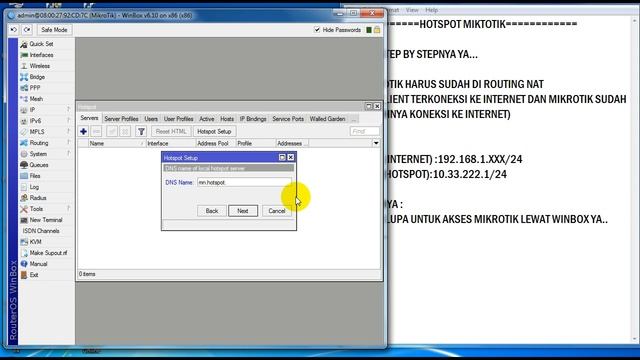This screenshot has width=640, height=360.
Task: Close the Hotspot Setup dialog
Action: pos(291,157)
